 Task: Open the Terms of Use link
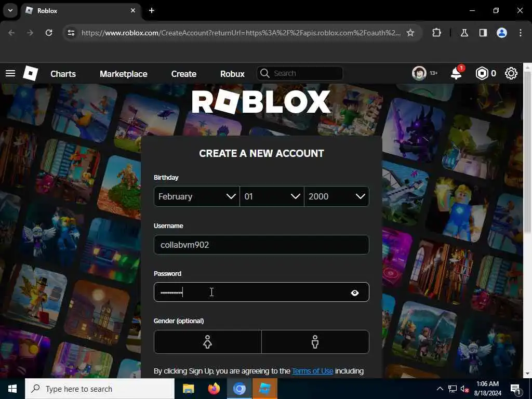(312, 371)
